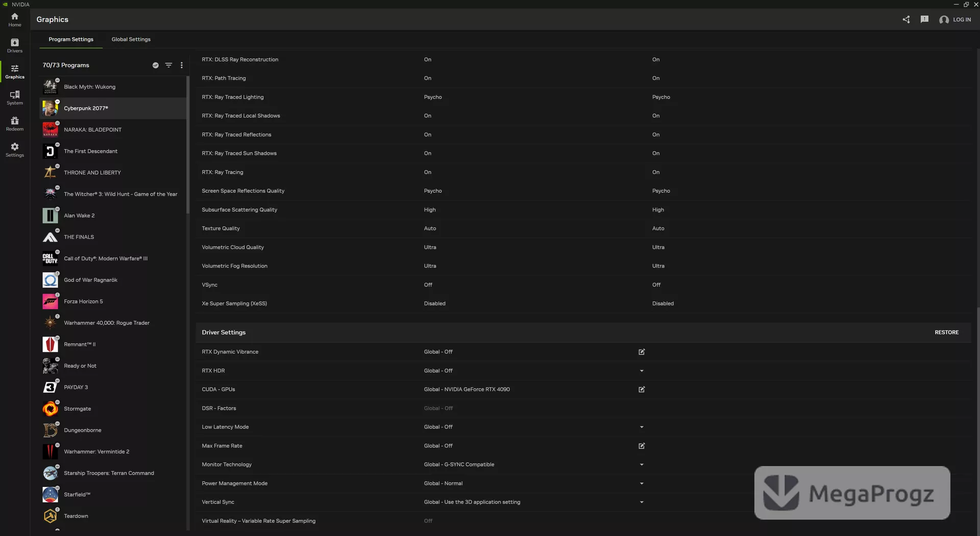Expand RTX HDR dropdown

[x=642, y=371]
